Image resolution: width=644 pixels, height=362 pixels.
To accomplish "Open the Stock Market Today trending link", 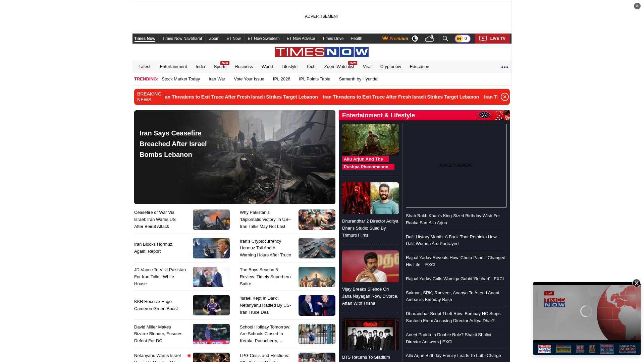I will pyautogui.click(x=181, y=79).
